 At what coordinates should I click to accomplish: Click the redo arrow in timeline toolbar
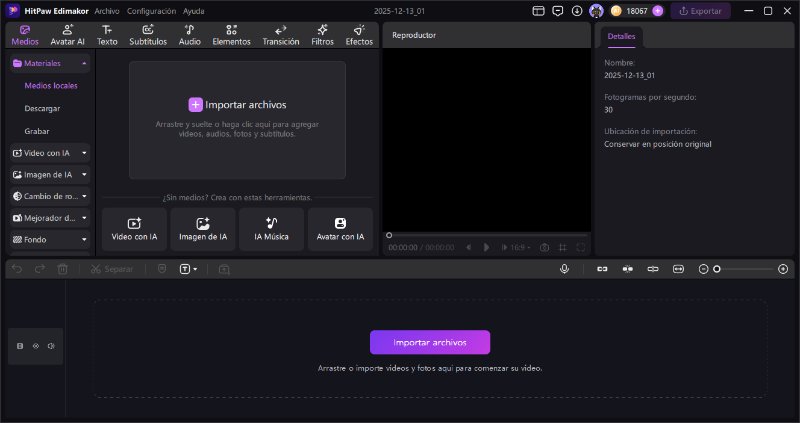39,269
